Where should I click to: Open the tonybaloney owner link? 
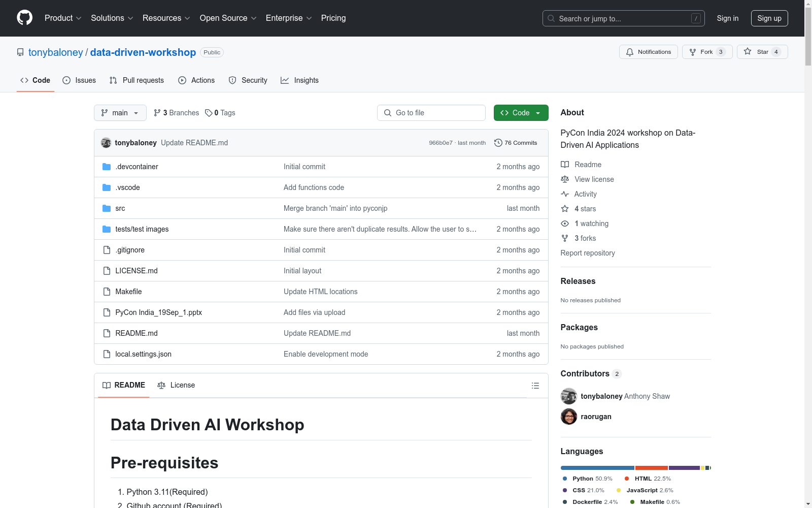pos(55,52)
